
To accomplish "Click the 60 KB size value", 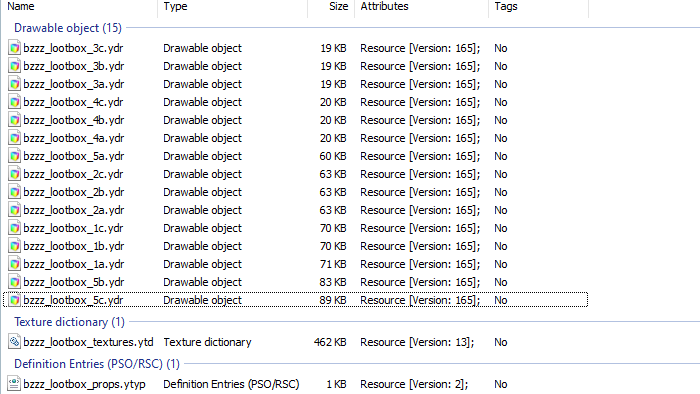I will [333, 156].
